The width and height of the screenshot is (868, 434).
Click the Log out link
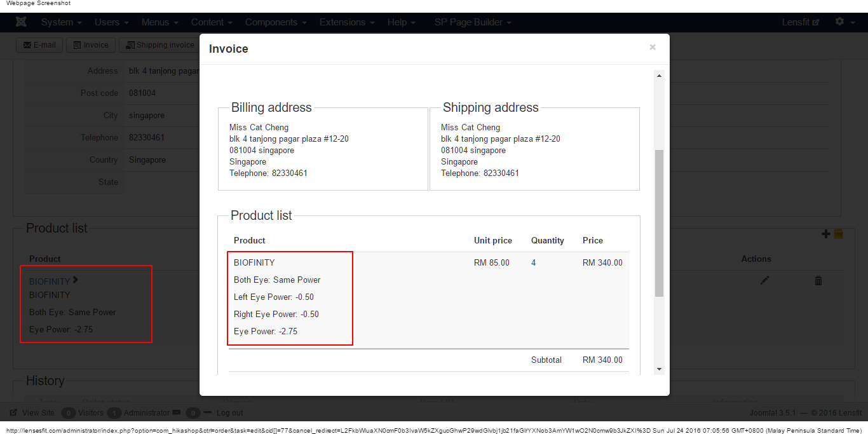(229, 413)
